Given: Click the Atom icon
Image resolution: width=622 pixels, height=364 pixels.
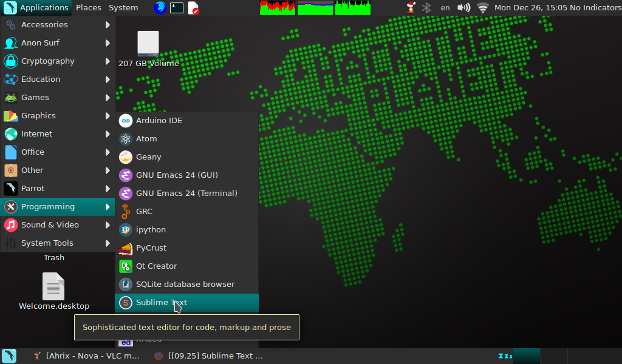Looking at the screenshot, I should (x=126, y=139).
